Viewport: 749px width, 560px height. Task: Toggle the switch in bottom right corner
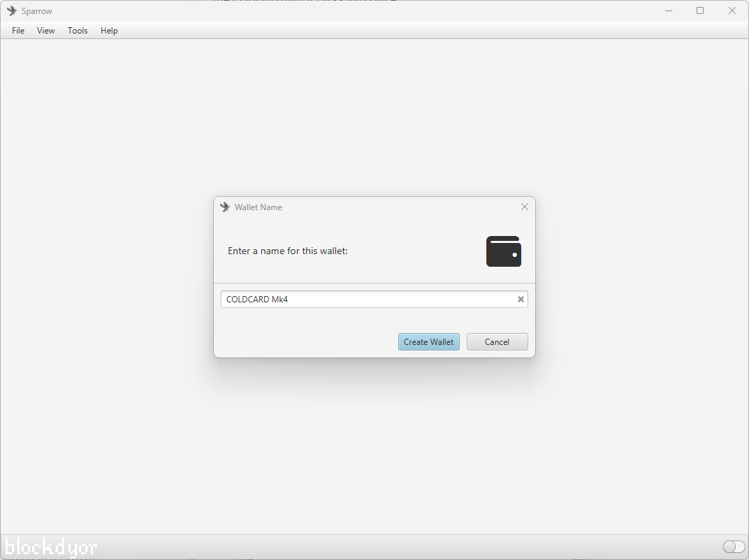click(x=734, y=547)
